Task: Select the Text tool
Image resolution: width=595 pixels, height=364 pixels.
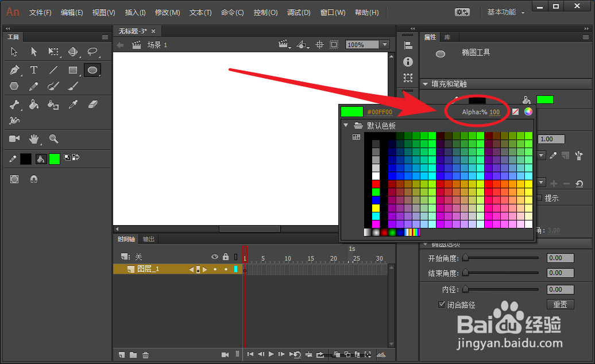Action: click(x=33, y=70)
